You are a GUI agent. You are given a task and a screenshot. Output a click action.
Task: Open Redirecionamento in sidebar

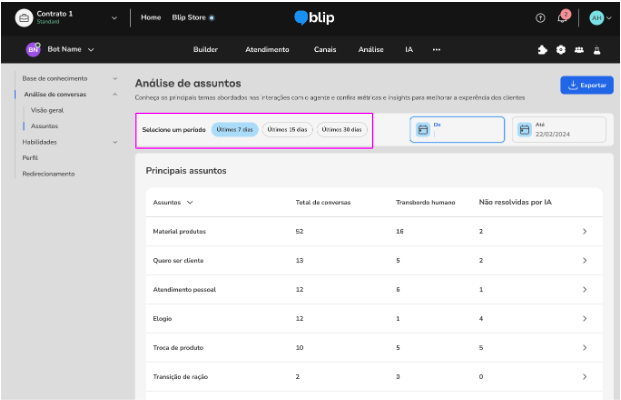point(48,173)
